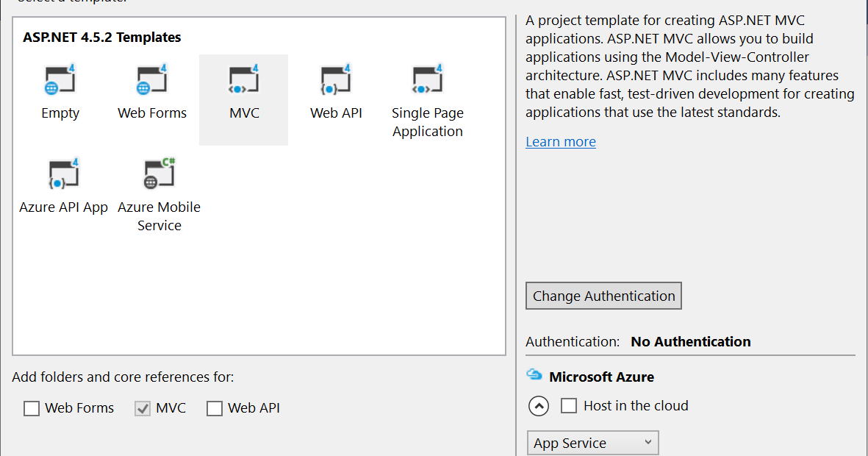Image resolution: width=868 pixels, height=456 pixels.
Task: Click the MVC template label text
Action: 244,113
